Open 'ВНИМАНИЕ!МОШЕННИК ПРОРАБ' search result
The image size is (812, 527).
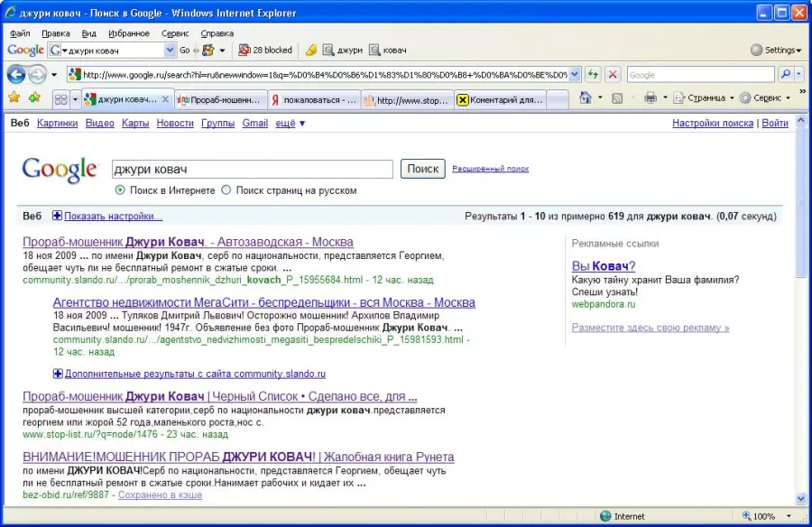238,457
